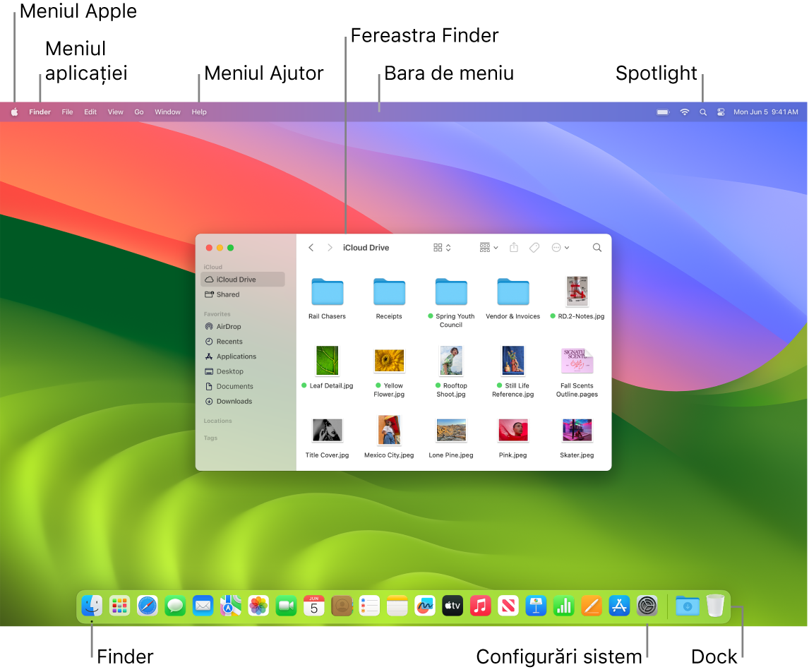Launch the Mail app from the Dock
Screen dimensions: 809x672
tap(203, 606)
